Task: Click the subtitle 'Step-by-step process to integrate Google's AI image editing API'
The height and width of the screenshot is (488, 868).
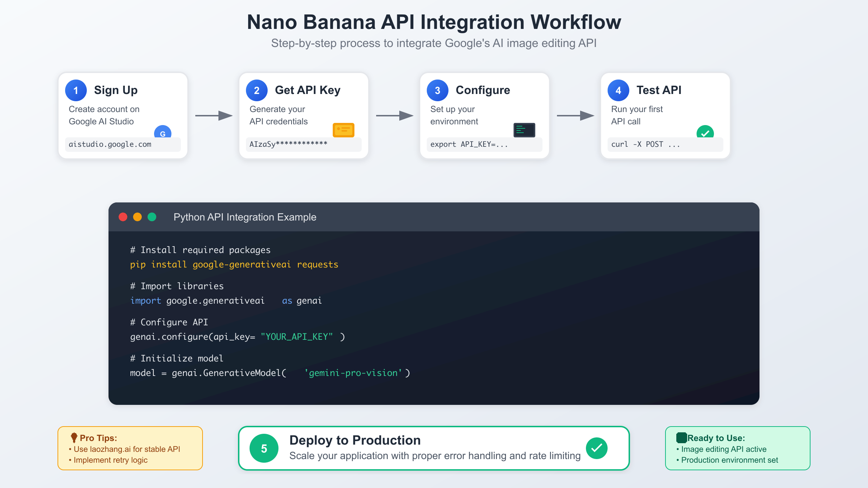Action: [434, 43]
